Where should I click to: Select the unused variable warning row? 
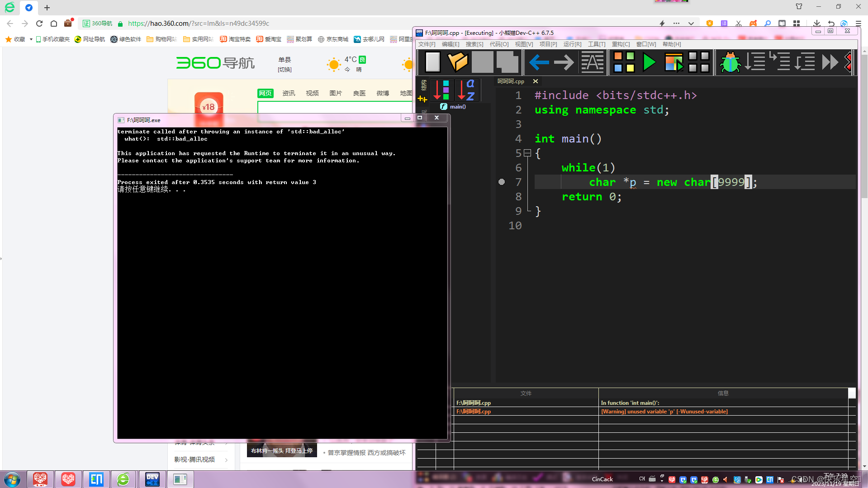pyautogui.click(x=654, y=412)
